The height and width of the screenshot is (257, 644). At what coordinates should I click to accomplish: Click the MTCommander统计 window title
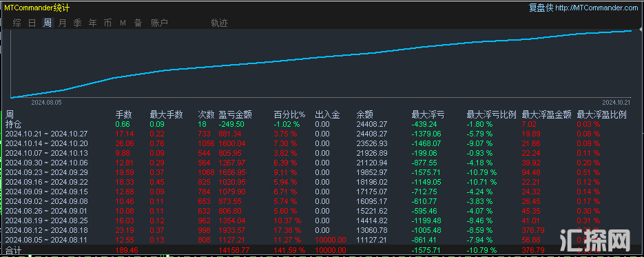tap(37, 8)
